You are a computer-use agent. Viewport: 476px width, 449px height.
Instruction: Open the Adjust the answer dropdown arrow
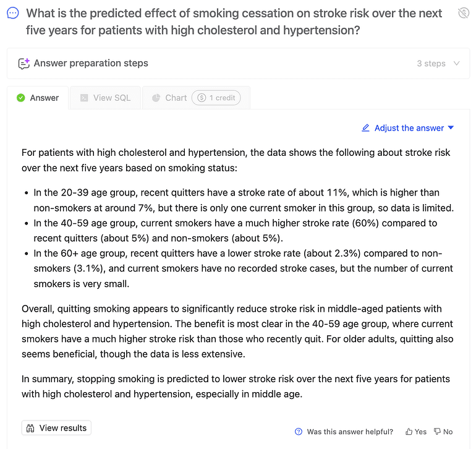(451, 128)
